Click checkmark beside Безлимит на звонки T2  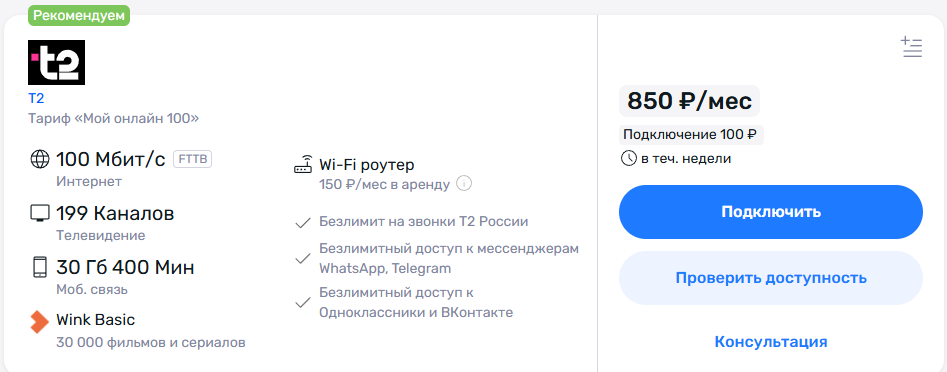coord(303,223)
